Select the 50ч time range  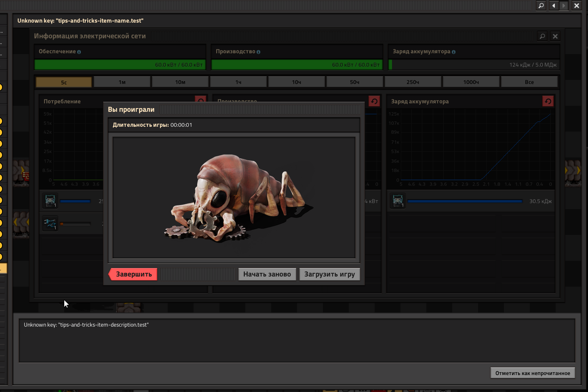point(355,82)
